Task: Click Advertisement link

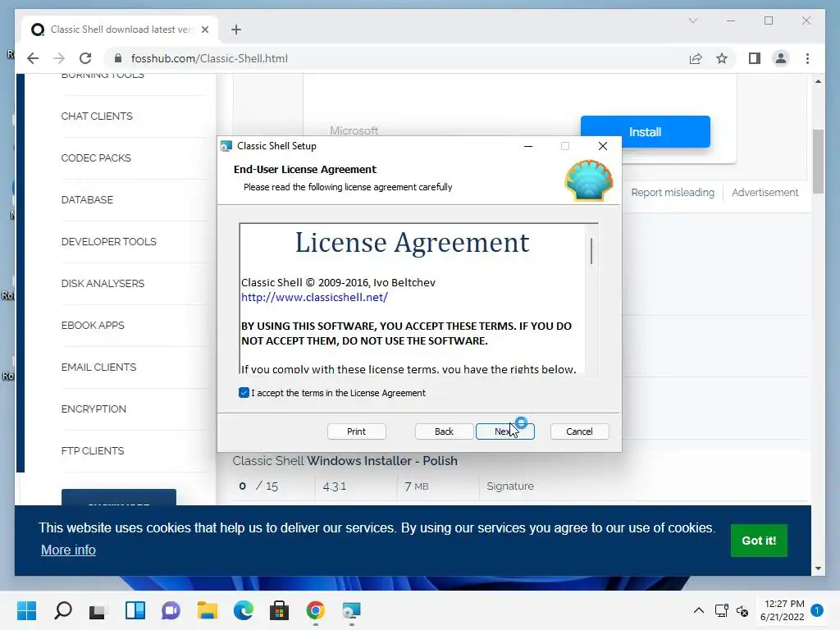Action: point(765,192)
